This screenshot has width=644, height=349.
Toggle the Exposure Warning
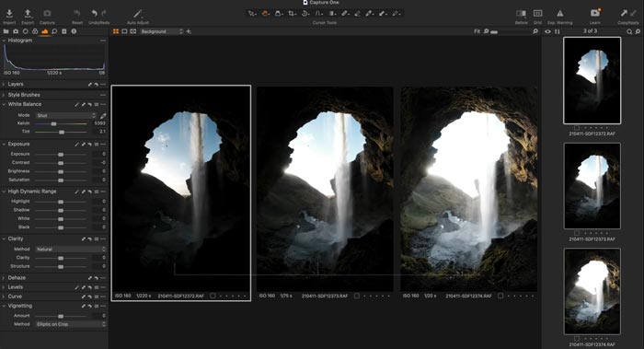pyautogui.click(x=559, y=14)
